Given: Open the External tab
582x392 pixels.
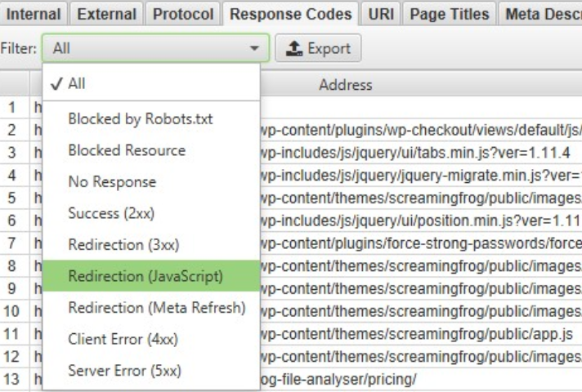Looking at the screenshot, I should [x=106, y=14].
